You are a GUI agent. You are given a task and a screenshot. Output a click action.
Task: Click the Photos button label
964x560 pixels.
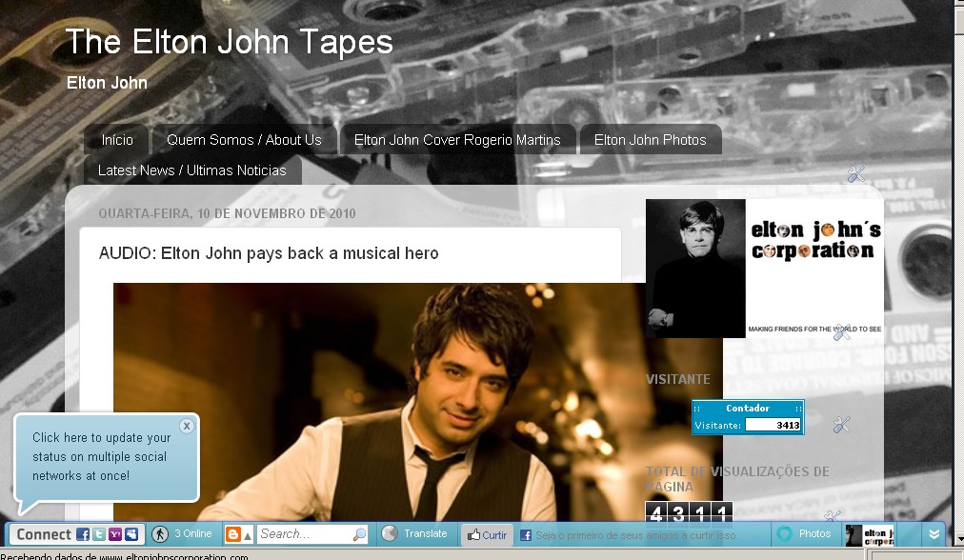click(814, 533)
